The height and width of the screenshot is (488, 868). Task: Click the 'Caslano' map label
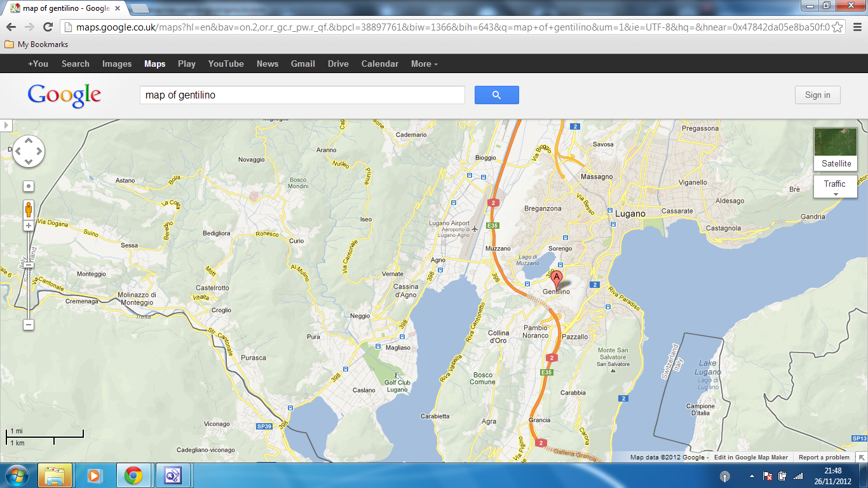point(364,390)
